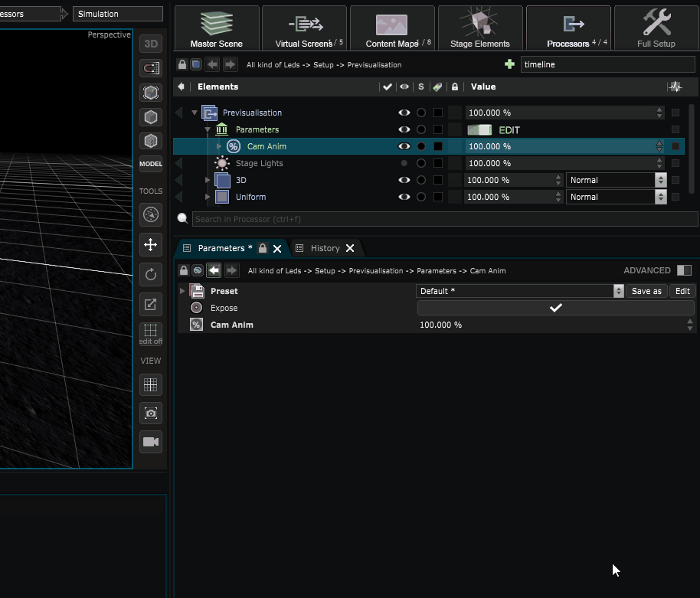Click the green plus add icon
Viewport: 700px width, 598px height.
(x=509, y=64)
